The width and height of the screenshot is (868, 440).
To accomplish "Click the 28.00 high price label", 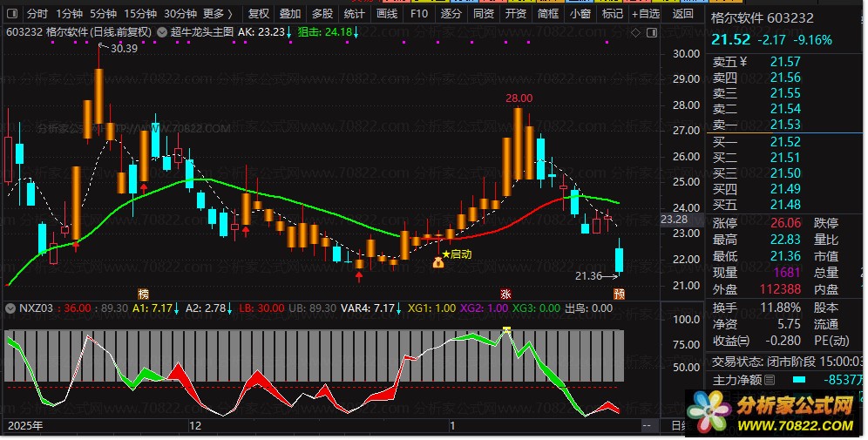I will pos(519,98).
